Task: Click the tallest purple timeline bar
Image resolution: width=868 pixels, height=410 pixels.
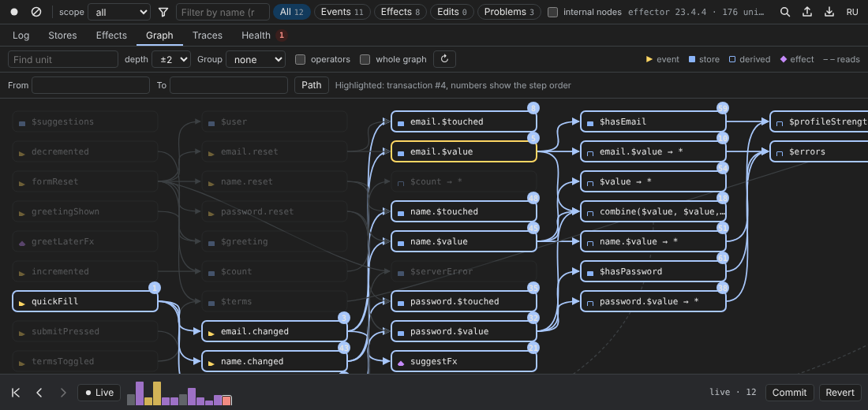Action: coord(140,393)
